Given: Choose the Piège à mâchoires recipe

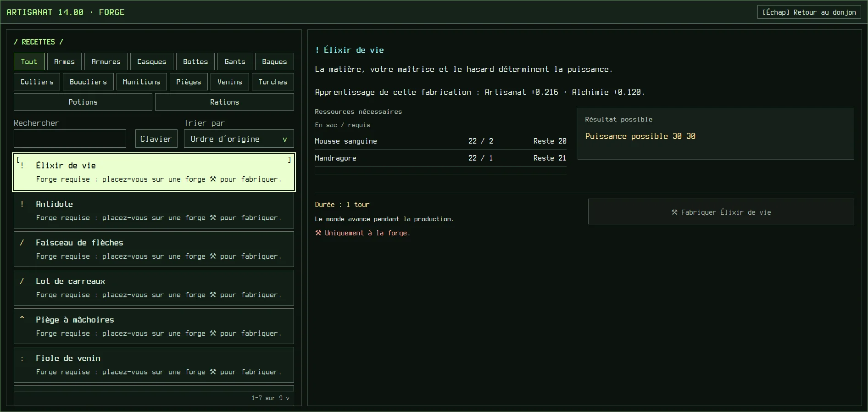Looking at the screenshot, I should [x=154, y=326].
